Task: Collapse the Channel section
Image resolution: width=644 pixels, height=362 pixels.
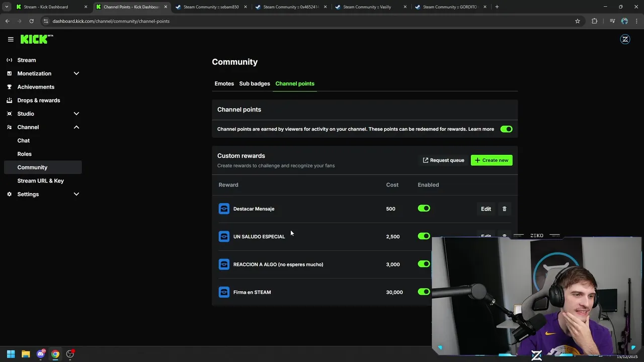Action: [x=76, y=127]
